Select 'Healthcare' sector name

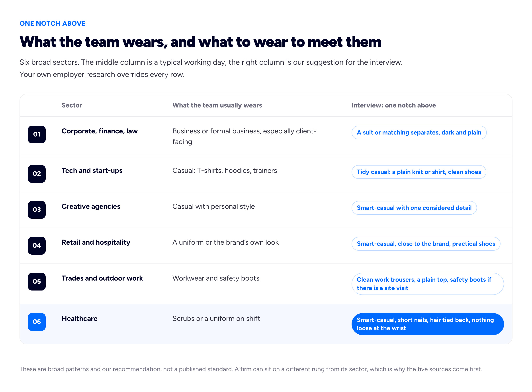click(79, 318)
